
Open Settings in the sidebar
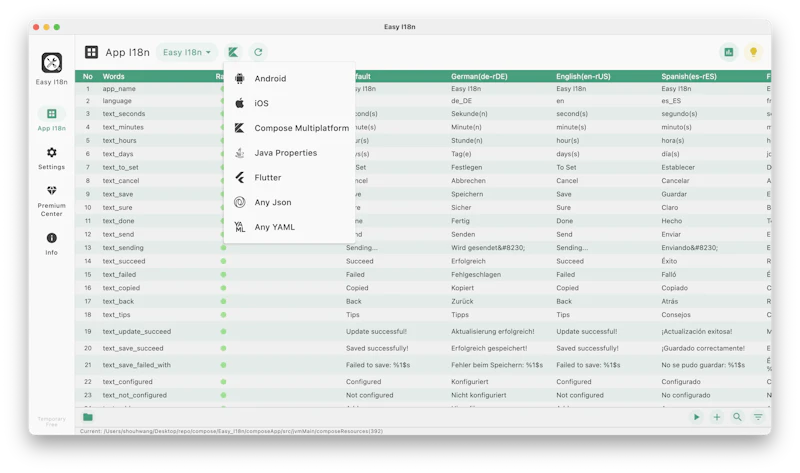click(52, 158)
